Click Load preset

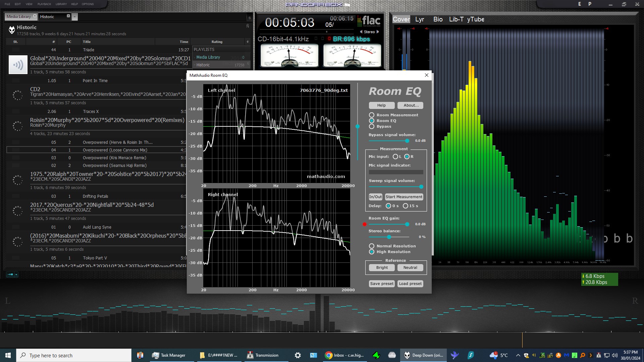(410, 284)
